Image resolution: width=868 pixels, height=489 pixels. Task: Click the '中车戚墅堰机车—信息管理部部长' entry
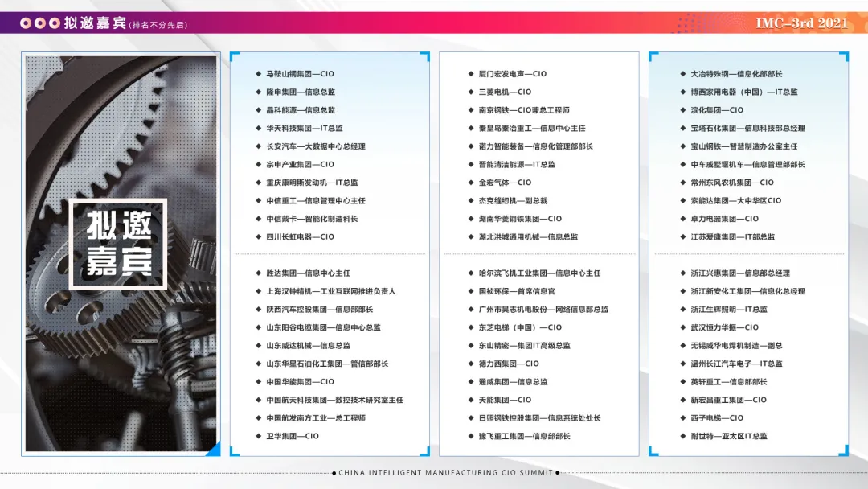click(748, 165)
